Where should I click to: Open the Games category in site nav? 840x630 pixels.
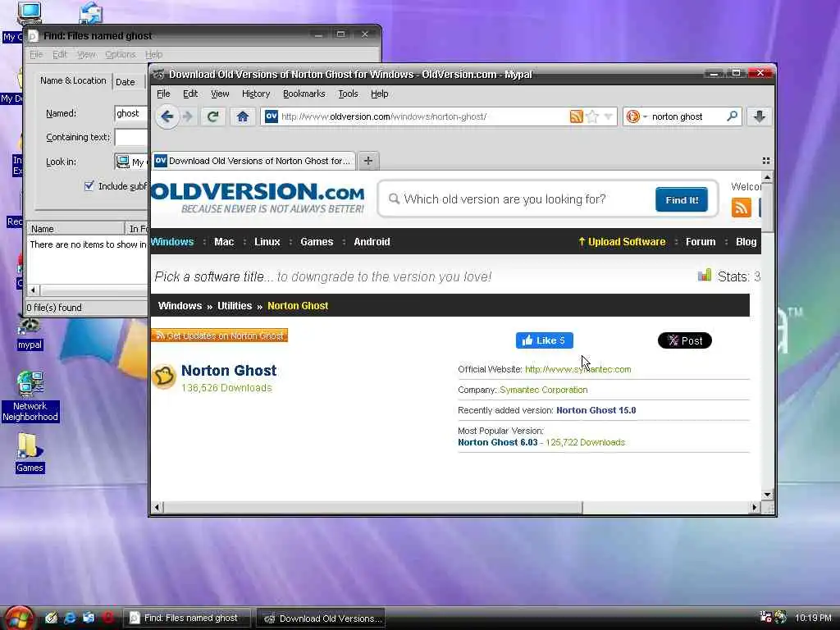(317, 242)
